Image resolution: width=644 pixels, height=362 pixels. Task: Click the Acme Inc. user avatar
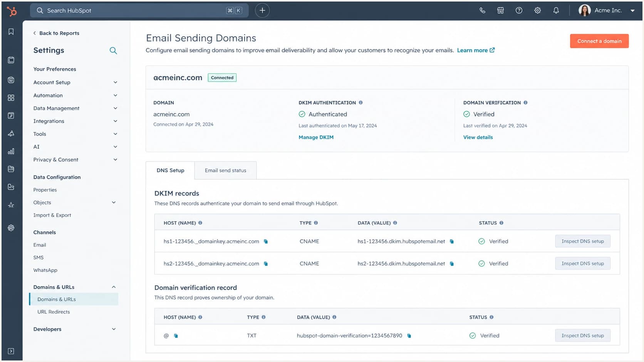pyautogui.click(x=584, y=10)
